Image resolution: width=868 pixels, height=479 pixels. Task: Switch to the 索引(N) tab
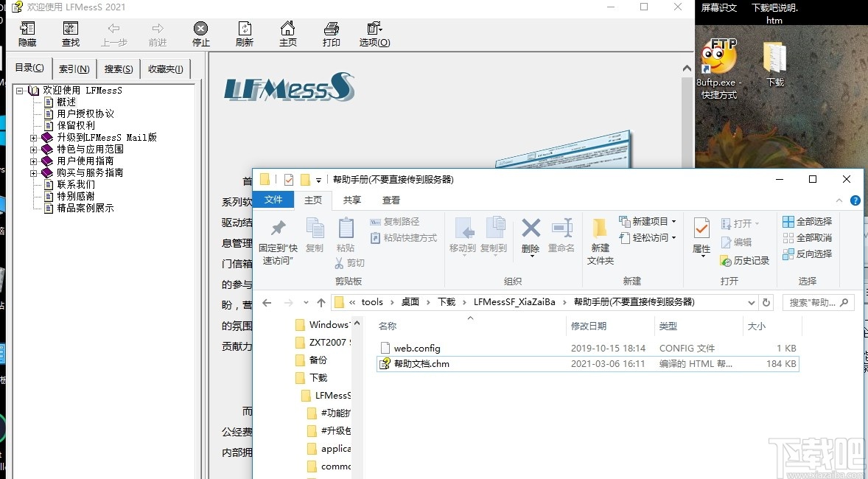coord(74,68)
